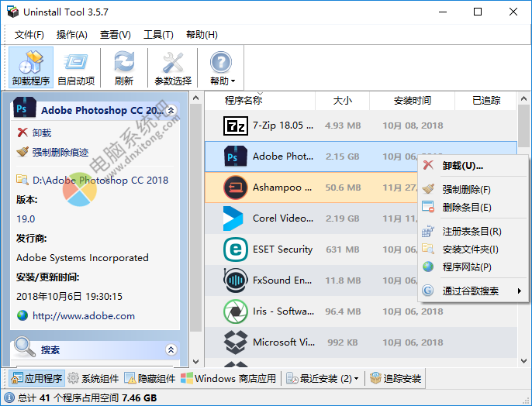Image resolution: width=532 pixels, height=406 pixels.
Task: Sort by 已追踪 column header
Action: pyautogui.click(x=486, y=100)
